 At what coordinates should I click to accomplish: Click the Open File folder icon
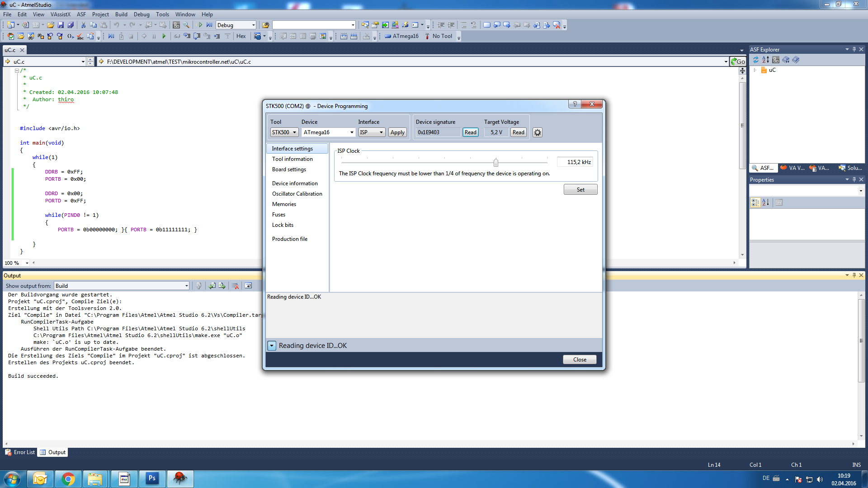51,25
